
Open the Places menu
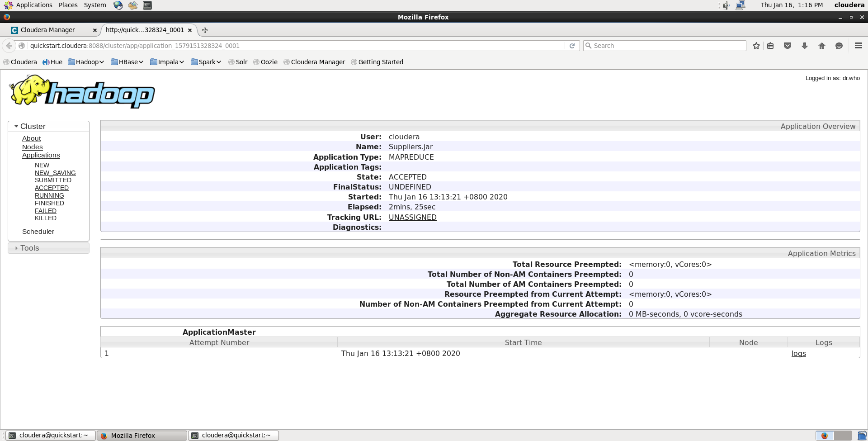tap(68, 5)
